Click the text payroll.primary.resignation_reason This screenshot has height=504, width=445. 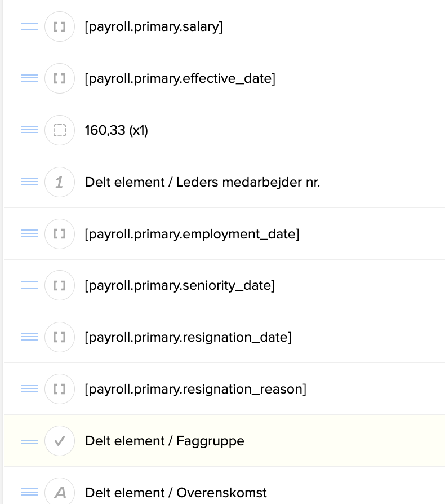coord(195,388)
